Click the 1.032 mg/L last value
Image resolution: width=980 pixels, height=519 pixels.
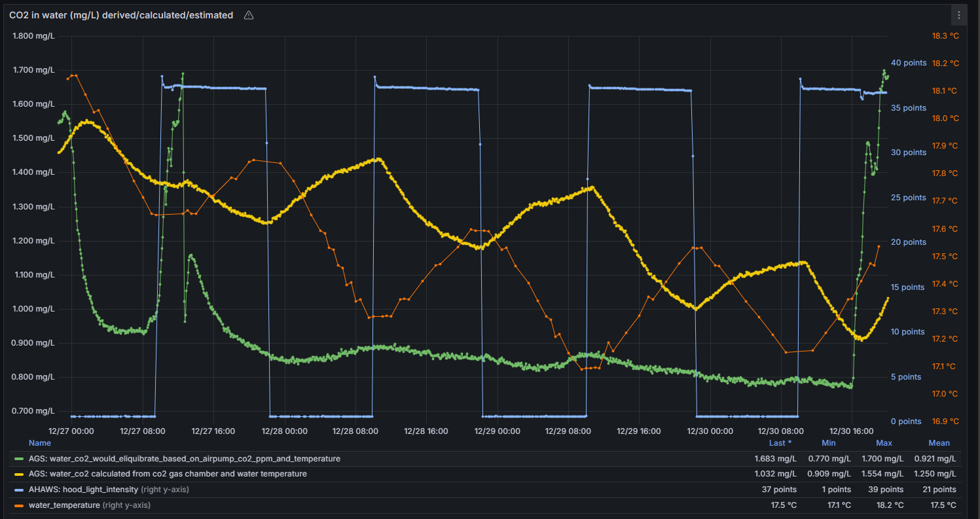[776, 474]
